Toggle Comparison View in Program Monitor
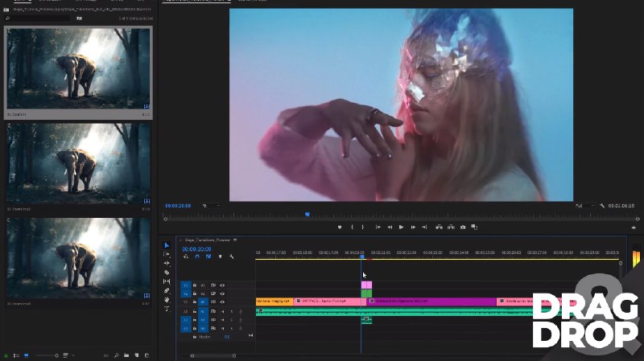This screenshot has width=644, height=361. pos(474,227)
